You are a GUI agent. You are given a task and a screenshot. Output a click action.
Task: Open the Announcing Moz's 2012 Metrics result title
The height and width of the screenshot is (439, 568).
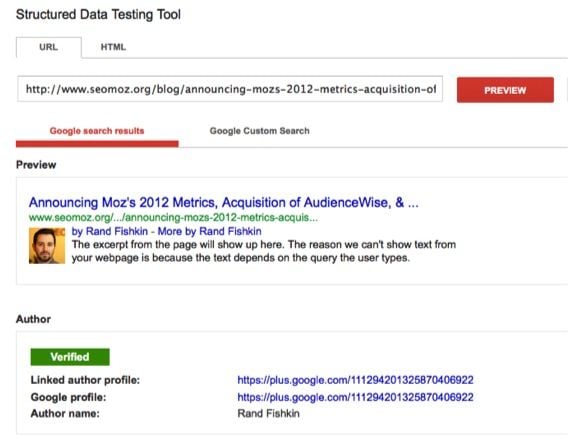click(224, 202)
